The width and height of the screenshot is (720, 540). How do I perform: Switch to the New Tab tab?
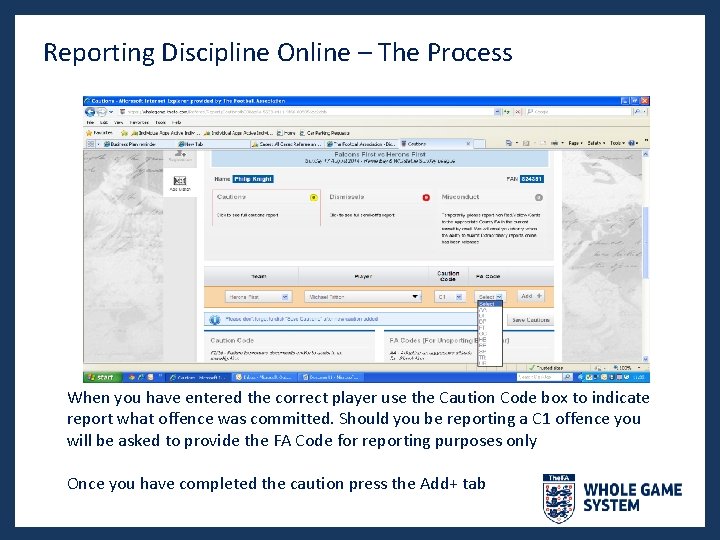[x=213, y=144]
